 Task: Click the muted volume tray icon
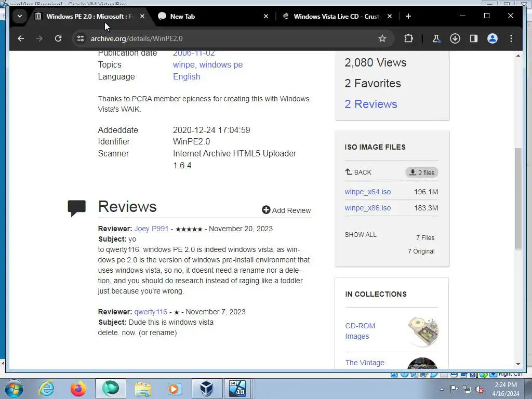(480, 389)
